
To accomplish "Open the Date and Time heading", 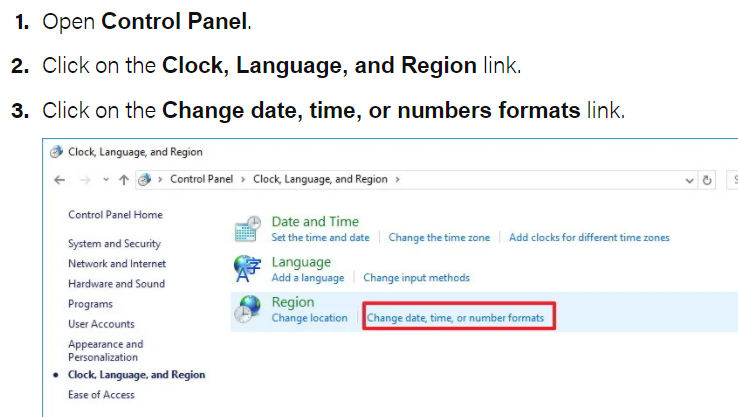I will [315, 221].
